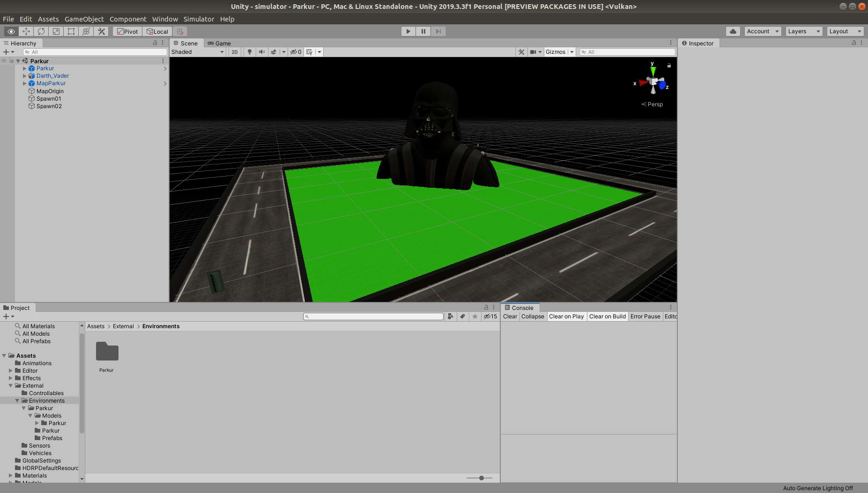Click the Play button
This screenshot has width=868, height=493.
point(408,31)
